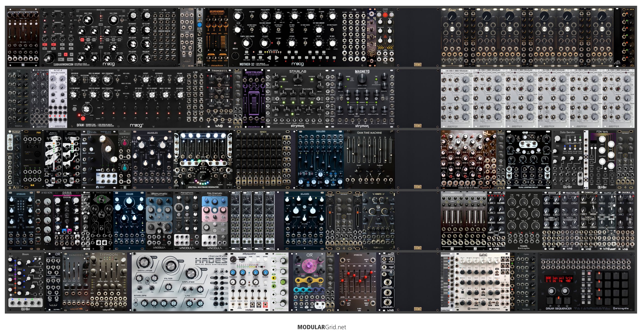Open the Qu-Bit Bloom sequencer module

click(x=26, y=282)
